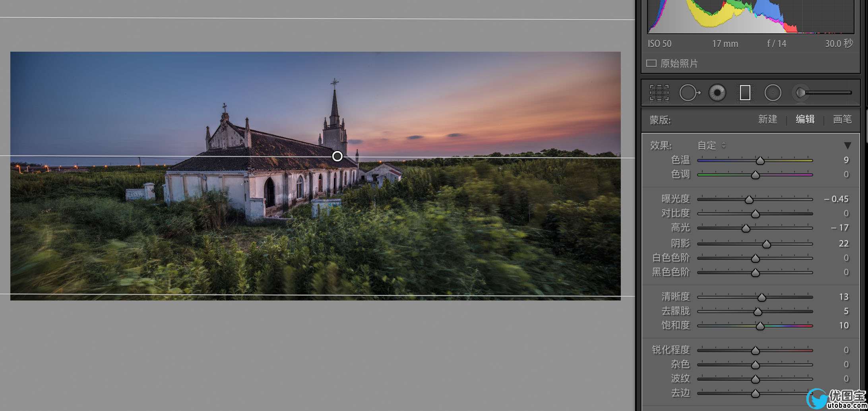The width and height of the screenshot is (868, 411).
Task: Click the 色调 value 0
Action: tap(846, 174)
